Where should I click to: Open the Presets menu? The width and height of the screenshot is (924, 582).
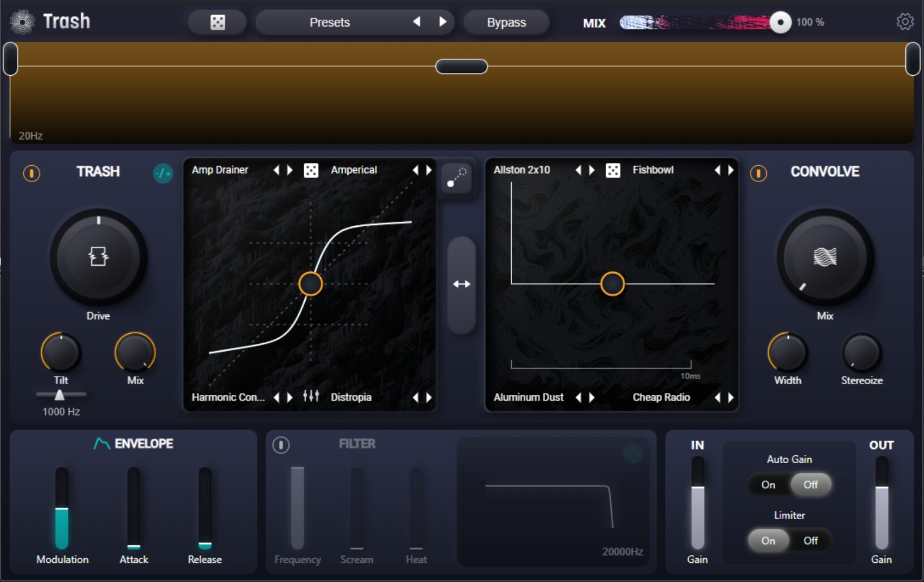click(x=330, y=23)
